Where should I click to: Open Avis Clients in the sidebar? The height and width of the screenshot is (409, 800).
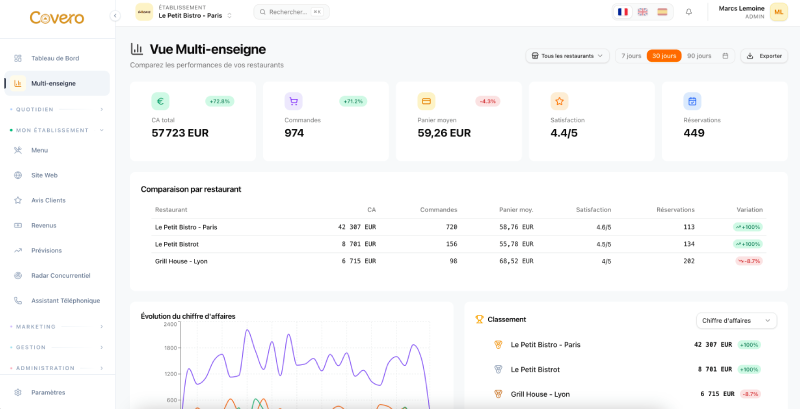[48, 200]
